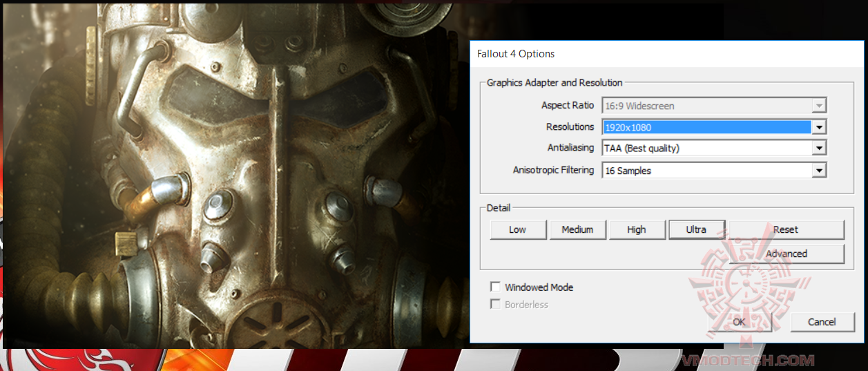Confirm settings with OK
This screenshot has height=371, width=868.
point(739,322)
